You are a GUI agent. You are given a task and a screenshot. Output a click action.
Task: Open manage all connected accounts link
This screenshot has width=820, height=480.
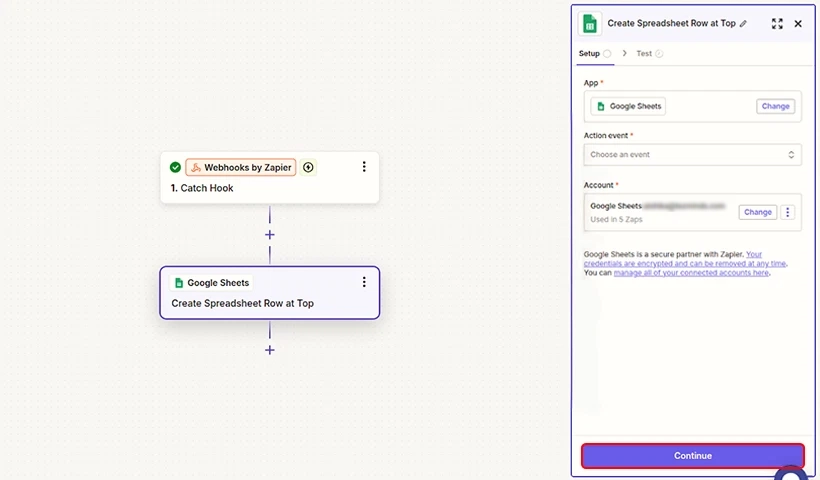click(691, 272)
